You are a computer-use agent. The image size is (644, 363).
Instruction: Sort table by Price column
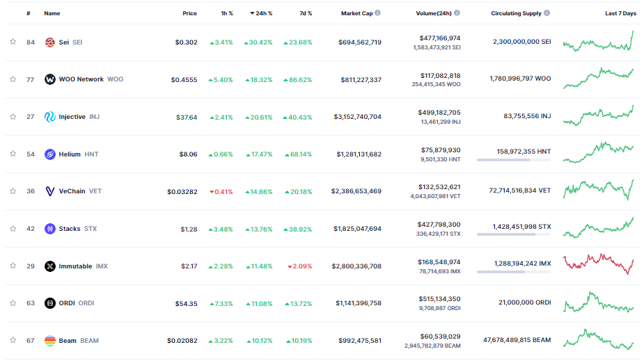[190, 13]
